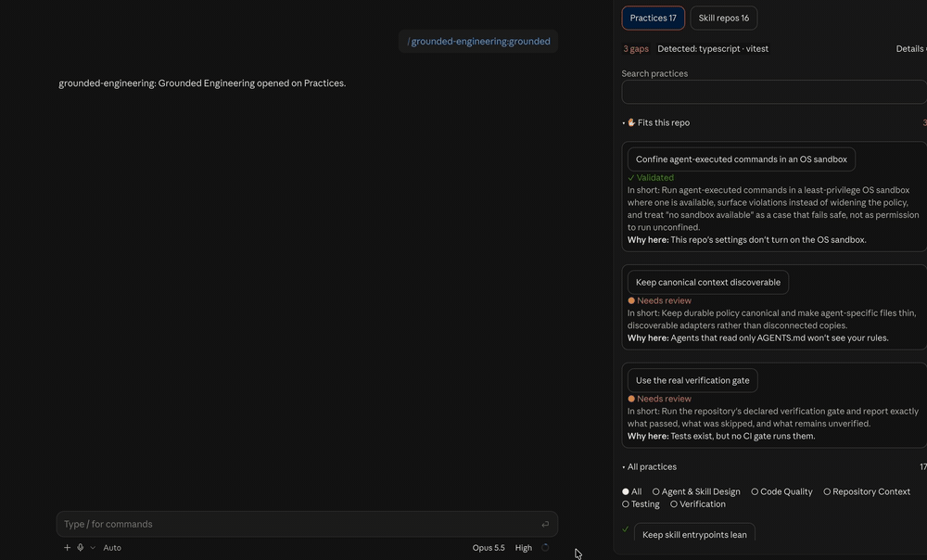Viewport: 927px width, 560px height.
Task: Select the All radio filter
Action: point(631,491)
